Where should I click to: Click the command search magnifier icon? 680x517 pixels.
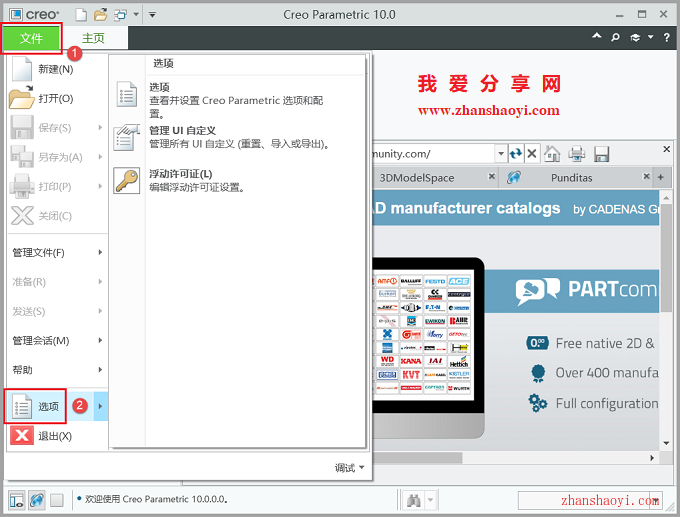tap(615, 37)
